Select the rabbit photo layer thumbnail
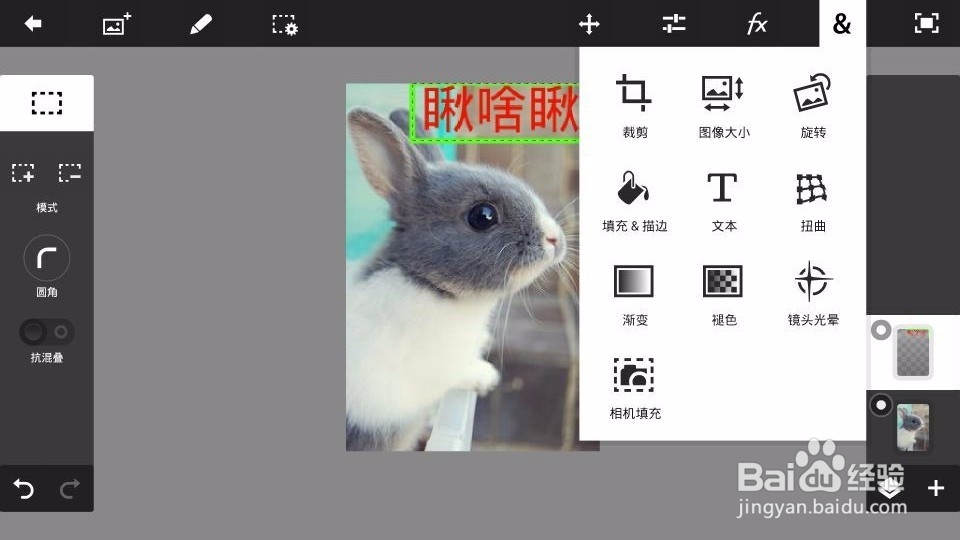The width and height of the screenshot is (960, 540). [x=913, y=427]
